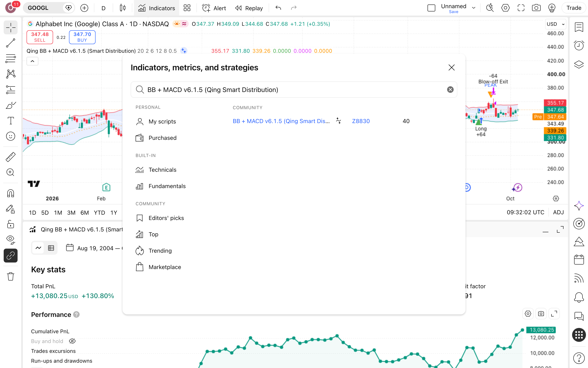Open the chart candle style selector
Viewport: 588px width, 368px height.
(x=123, y=8)
